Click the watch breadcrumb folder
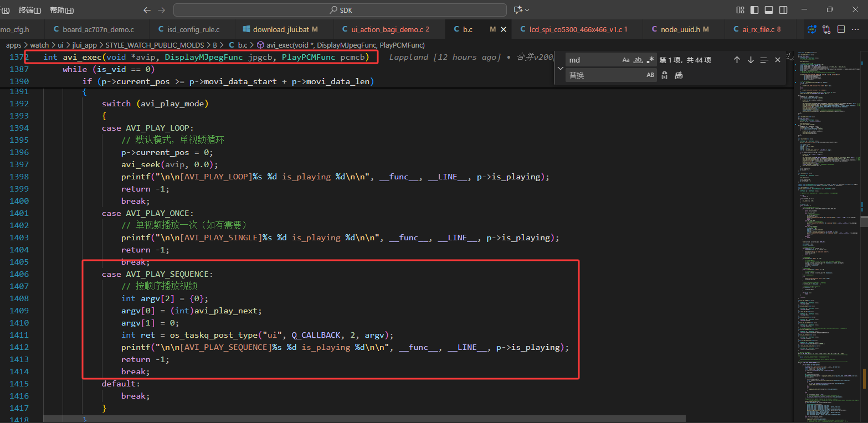868x423 pixels. 39,45
